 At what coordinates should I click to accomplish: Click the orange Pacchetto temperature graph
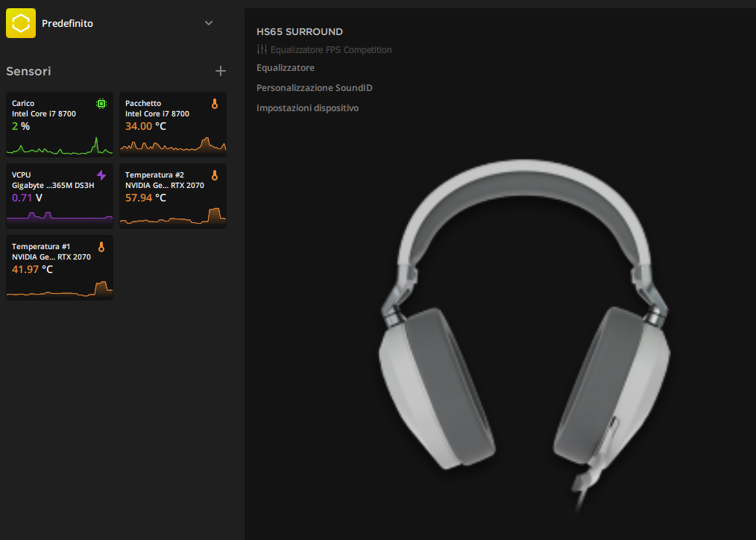point(173,146)
